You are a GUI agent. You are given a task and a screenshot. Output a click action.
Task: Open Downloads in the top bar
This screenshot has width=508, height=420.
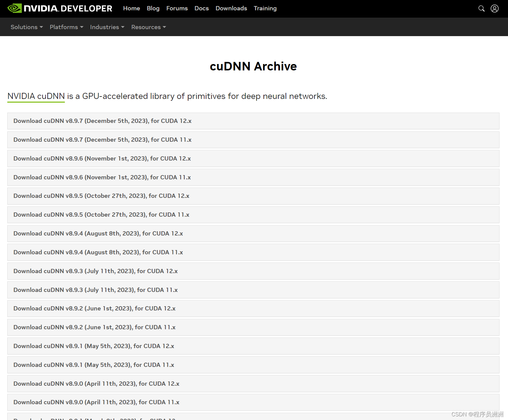click(x=231, y=8)
